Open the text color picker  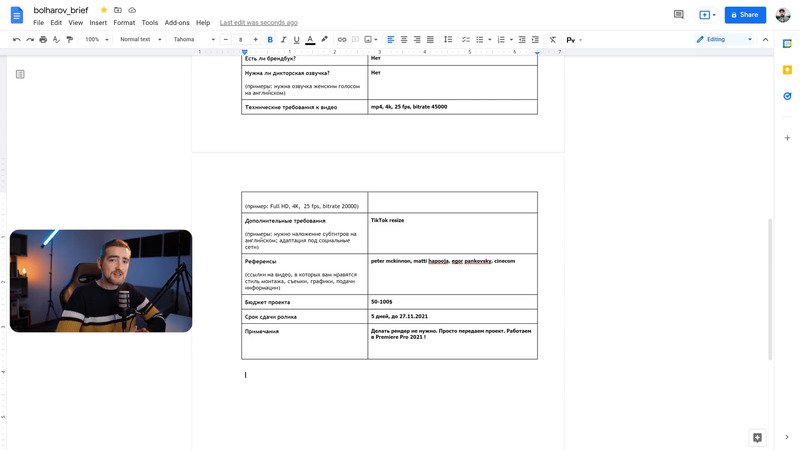pos(310,39)
